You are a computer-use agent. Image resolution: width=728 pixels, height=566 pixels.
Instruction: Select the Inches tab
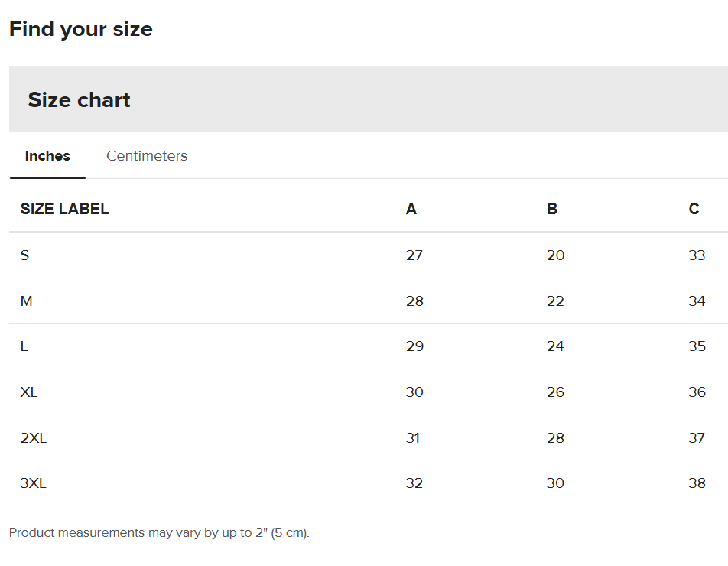[47, 156]
